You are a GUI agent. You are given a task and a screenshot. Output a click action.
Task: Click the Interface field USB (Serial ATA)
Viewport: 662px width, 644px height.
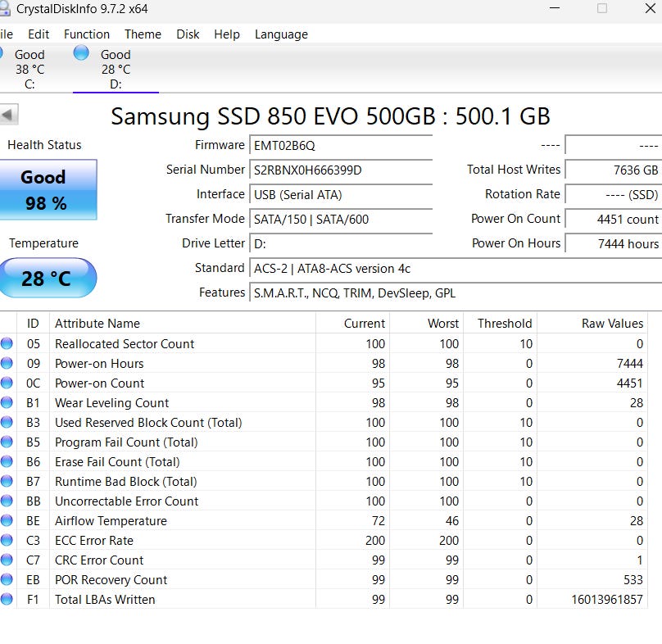click(341, 195)
